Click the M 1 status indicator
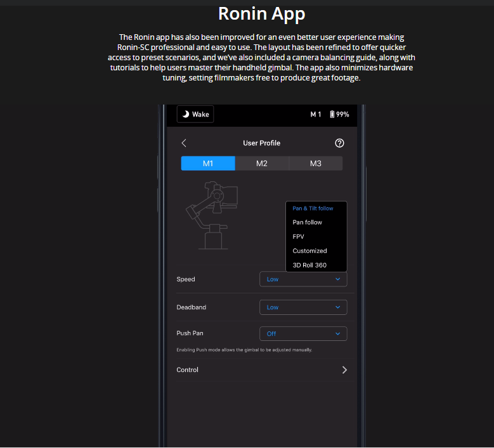 (x=315, y=114)
